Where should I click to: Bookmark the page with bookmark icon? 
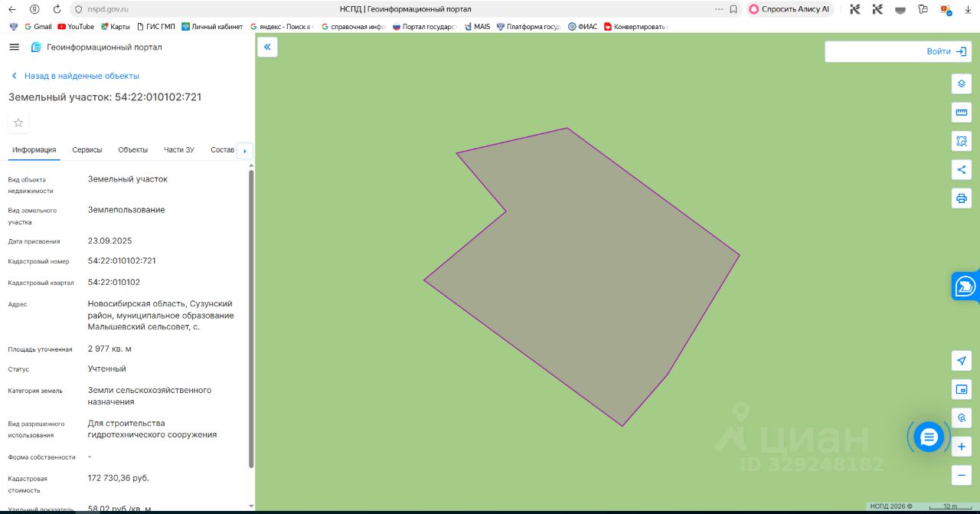point(733,9)
